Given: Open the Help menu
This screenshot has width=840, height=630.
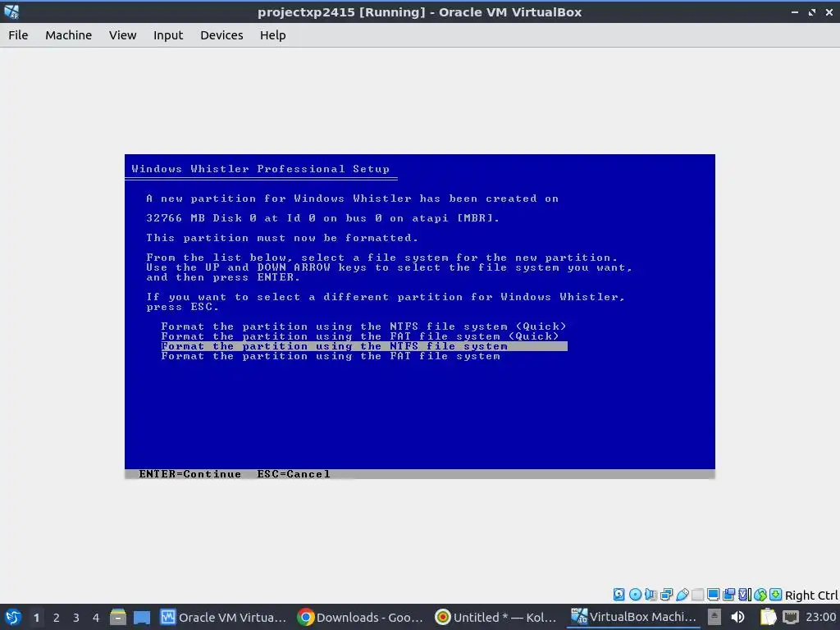Looking at the screenshot, I should click(272, 35).
